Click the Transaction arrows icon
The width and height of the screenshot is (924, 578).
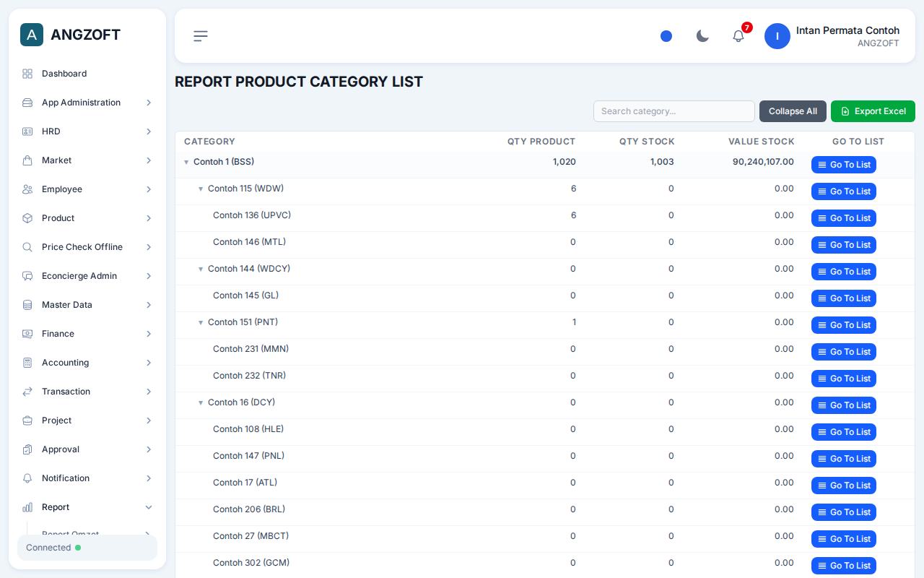point(27,392)
